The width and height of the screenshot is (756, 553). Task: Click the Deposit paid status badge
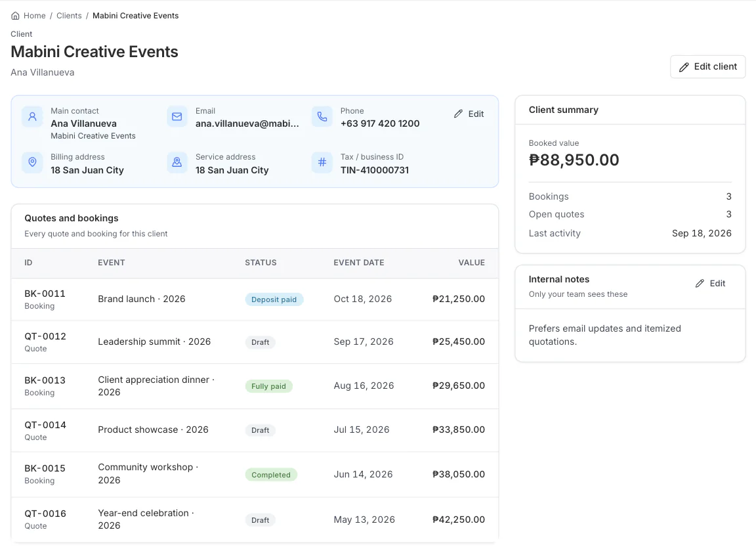[x=274, y=299]
